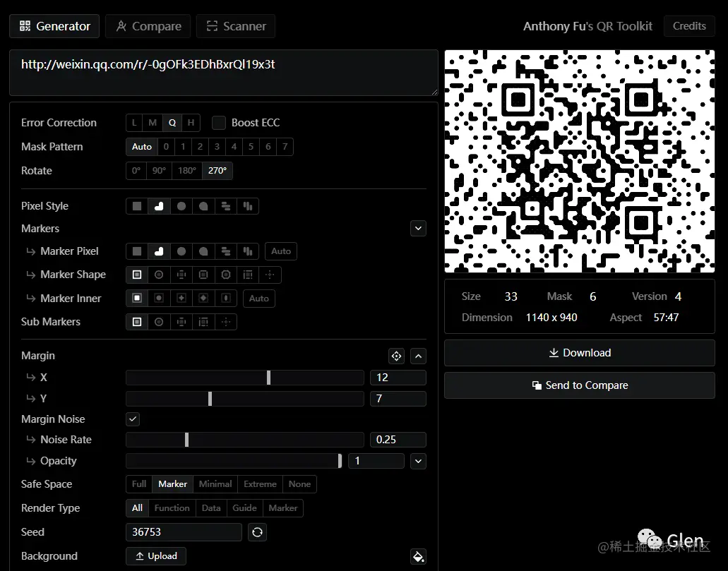Pick rounded-square Marker Shape icon
The width and height of the screenshot is (728, 571).
point(203,275)
